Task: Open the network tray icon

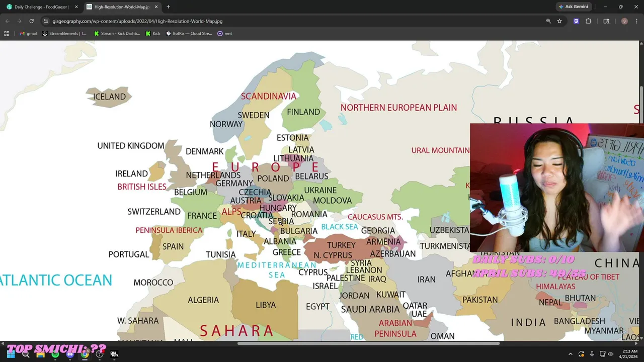Action: (x=602, y=354)
